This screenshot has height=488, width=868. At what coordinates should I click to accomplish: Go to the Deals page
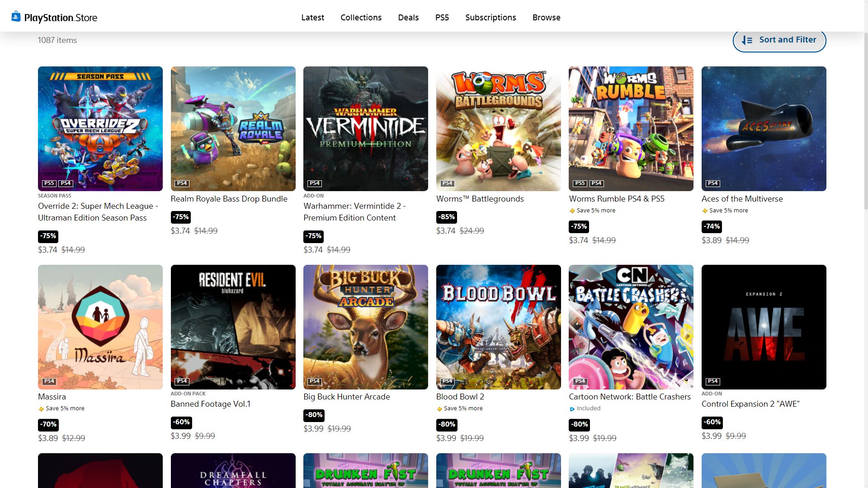(x=408, y=17)
